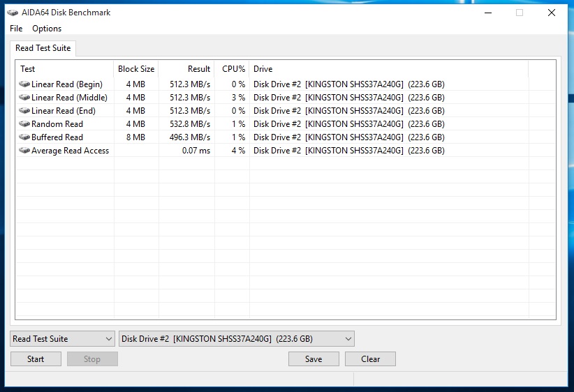Minimize the AIDA64 Disk Benchmark window
The width and height of the screenshot is (574, 392).
(x=488, y=13)
